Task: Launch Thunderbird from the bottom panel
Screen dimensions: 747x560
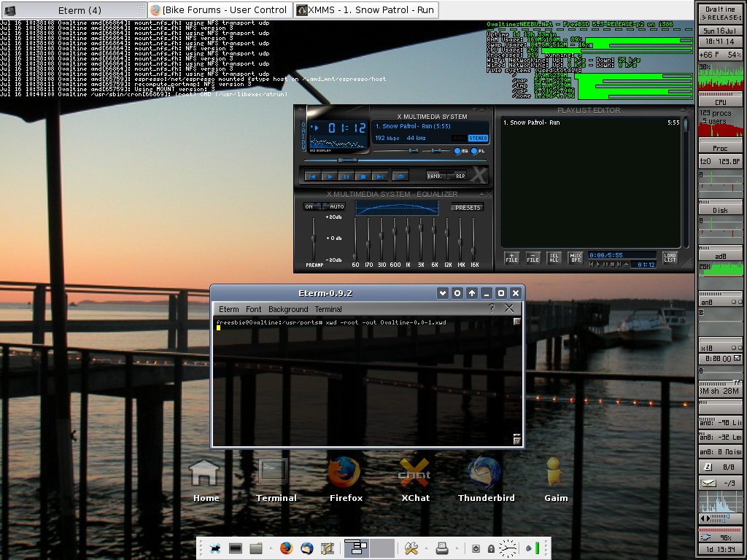Action: coord(307,548)
